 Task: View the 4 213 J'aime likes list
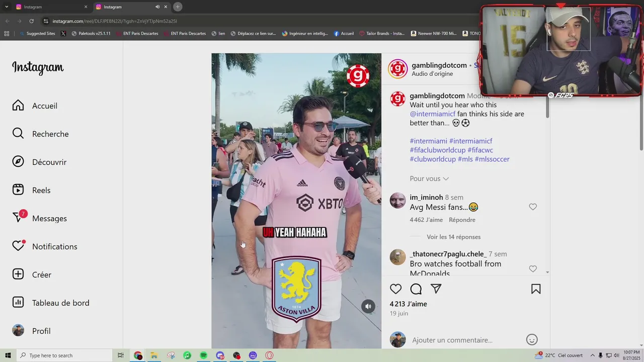[x=408, y=304]
